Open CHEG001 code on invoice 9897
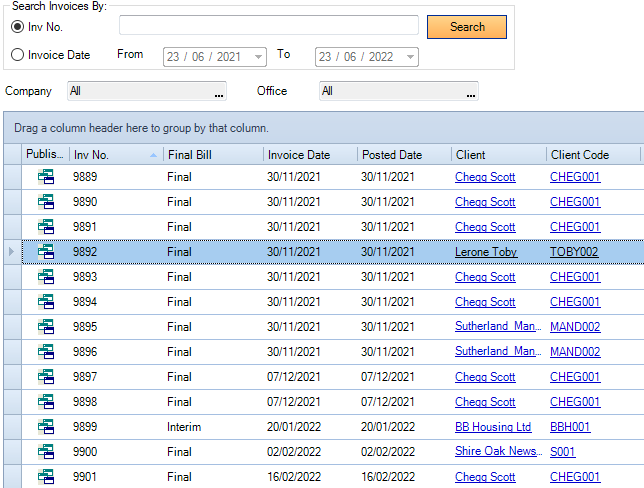Image resolution: width=644 pixels, height=488 pixels. [x=575, y=377]
